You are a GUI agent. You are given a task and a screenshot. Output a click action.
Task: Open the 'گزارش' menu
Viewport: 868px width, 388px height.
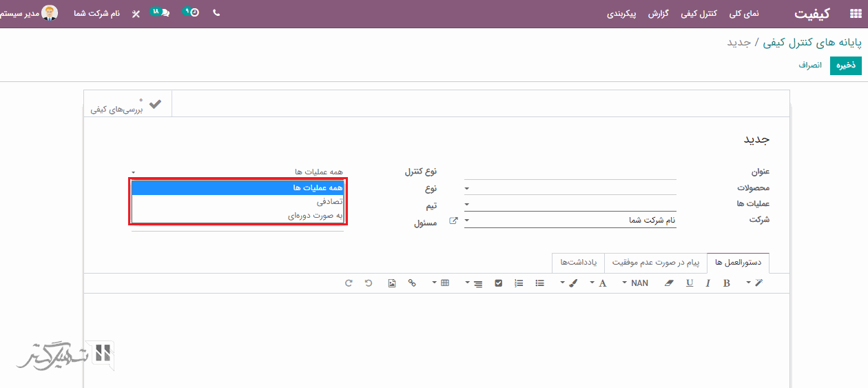pos(659,13)
